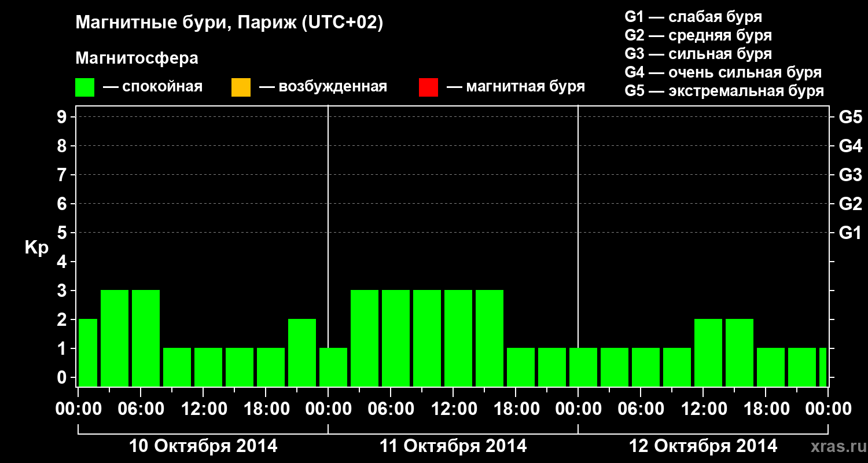Click the 00:00 label starting 11 October
The width and height of the screenshot is (868, 463).
point(328,409)
